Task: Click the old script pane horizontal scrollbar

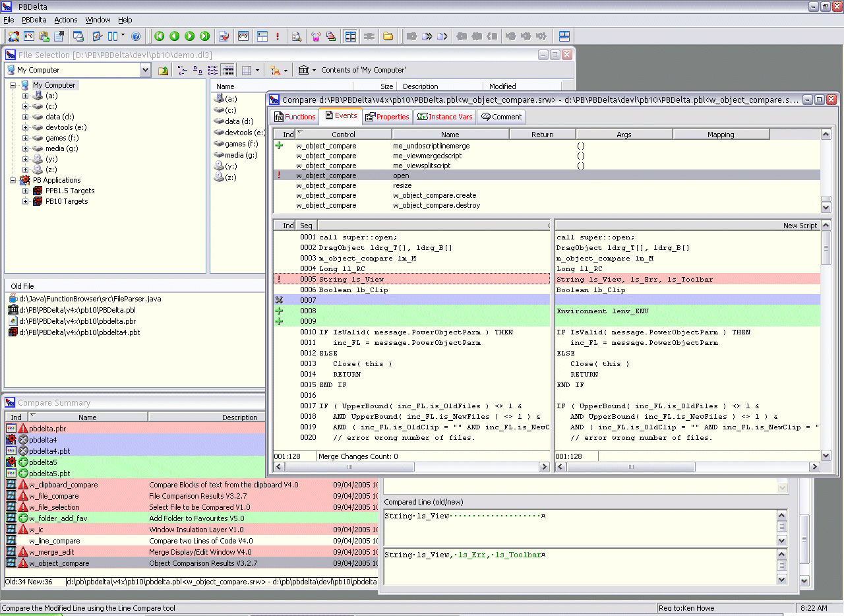Action: click(x=412, y=467)
